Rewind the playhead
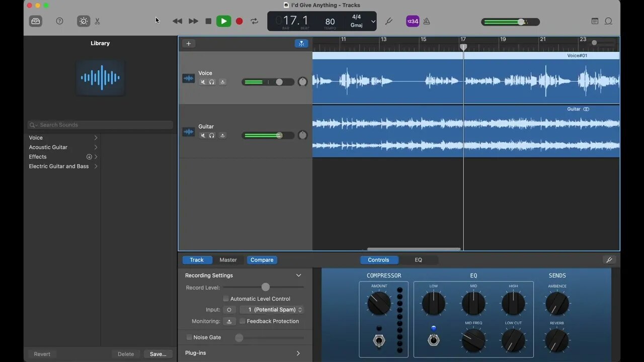644x362 pixels. click(x=177, y=21)
